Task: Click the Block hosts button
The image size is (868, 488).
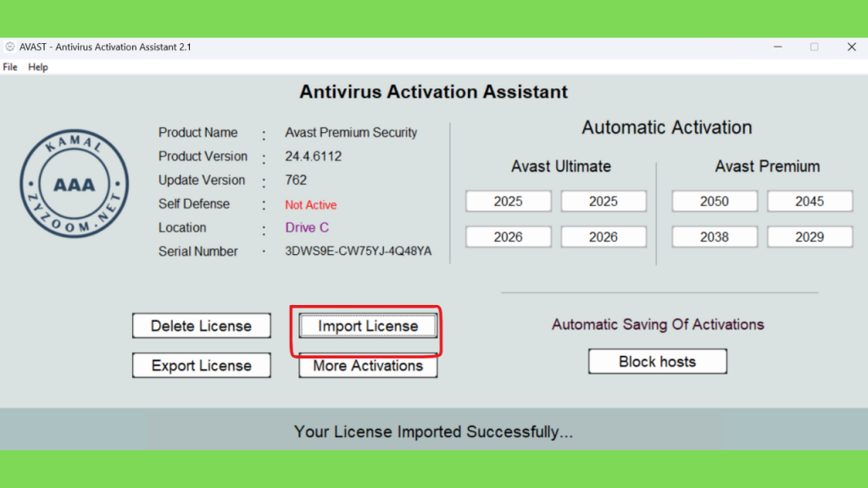Action: coord(658,361)
